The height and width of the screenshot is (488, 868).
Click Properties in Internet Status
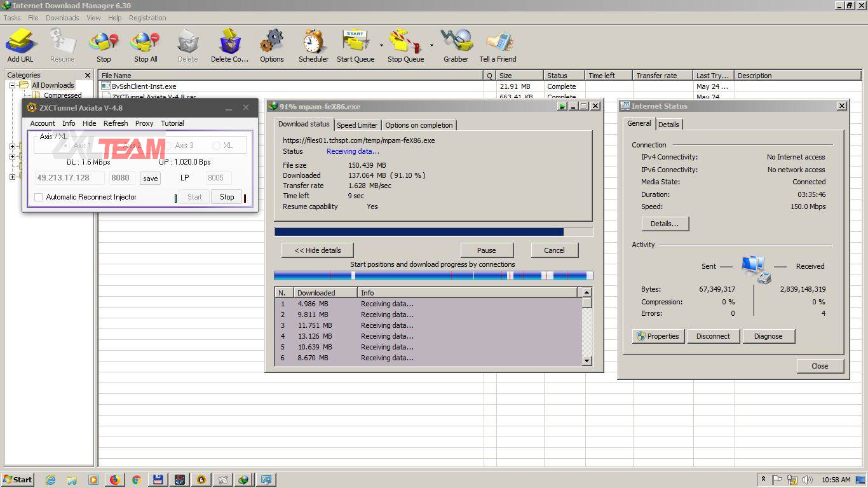click(x=658, y=336)
